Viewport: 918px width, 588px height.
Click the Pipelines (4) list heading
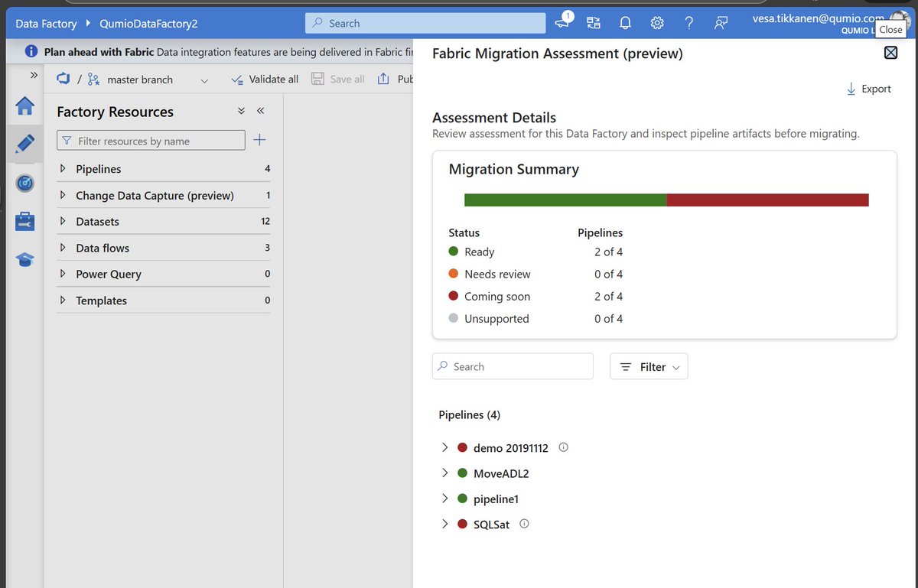pyautogui.click(x=470, y=414)
